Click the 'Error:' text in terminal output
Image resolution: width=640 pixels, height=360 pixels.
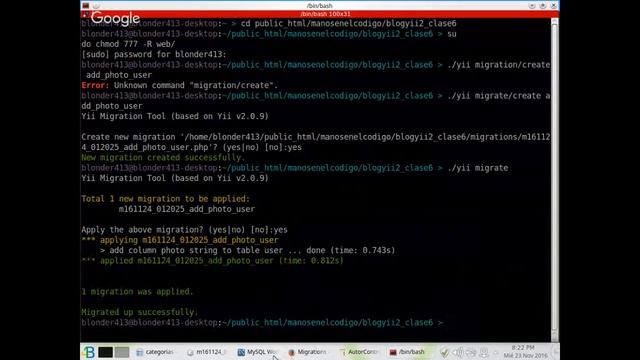pos(95,85)
